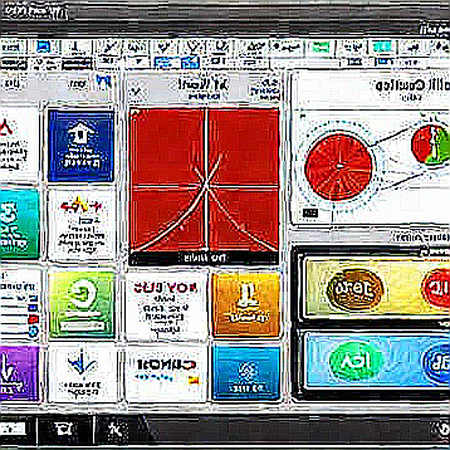Click the large red graph thumbnail
The height and width of the screenshot is (450, 450).
[204, 185]
